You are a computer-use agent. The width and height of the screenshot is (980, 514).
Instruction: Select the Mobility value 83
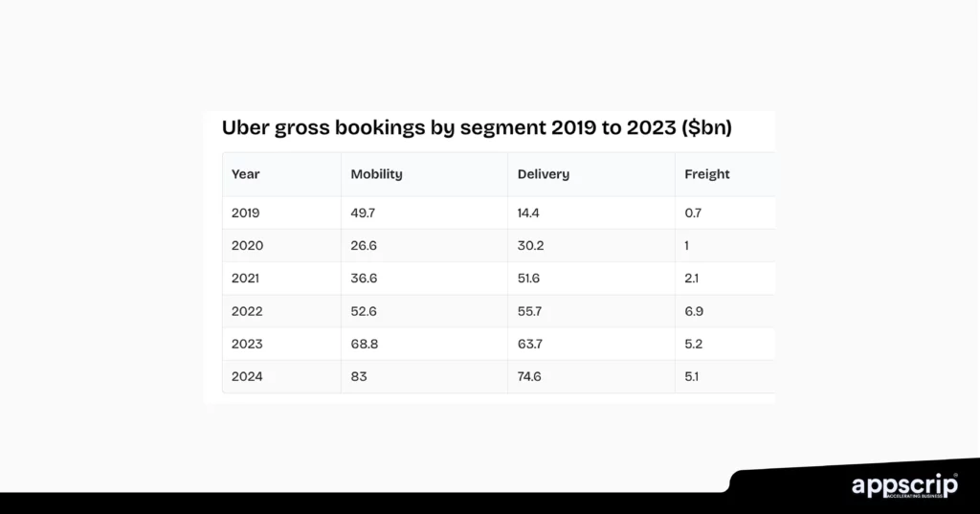click(359, 376)
